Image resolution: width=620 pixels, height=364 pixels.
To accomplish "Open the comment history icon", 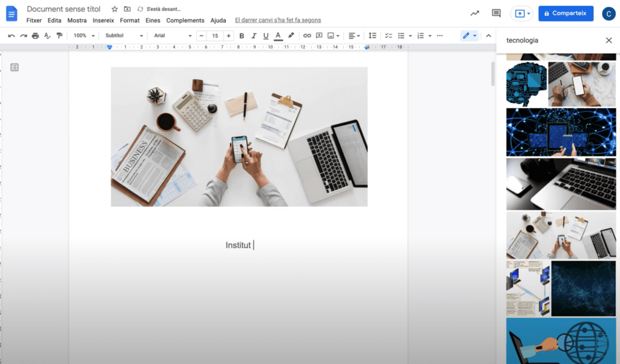I will point(496,13).
